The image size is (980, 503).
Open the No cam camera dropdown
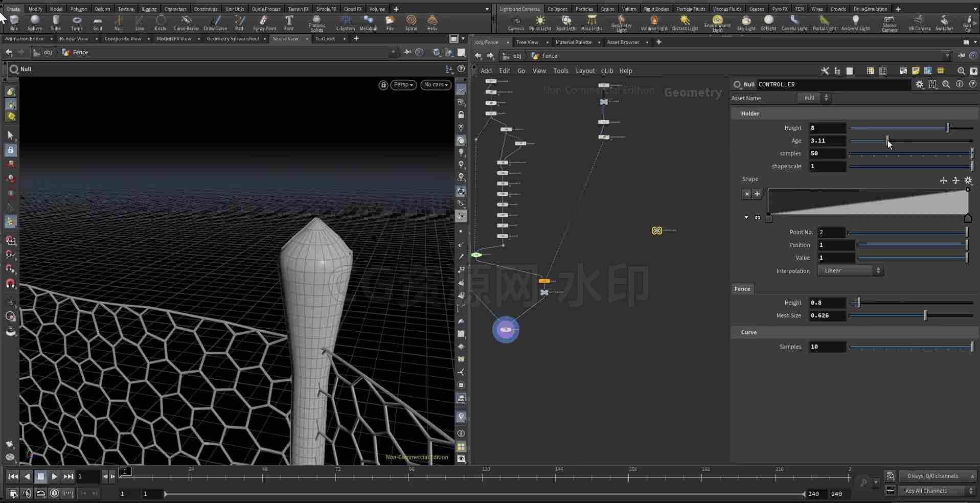click(x=436, y=85)
